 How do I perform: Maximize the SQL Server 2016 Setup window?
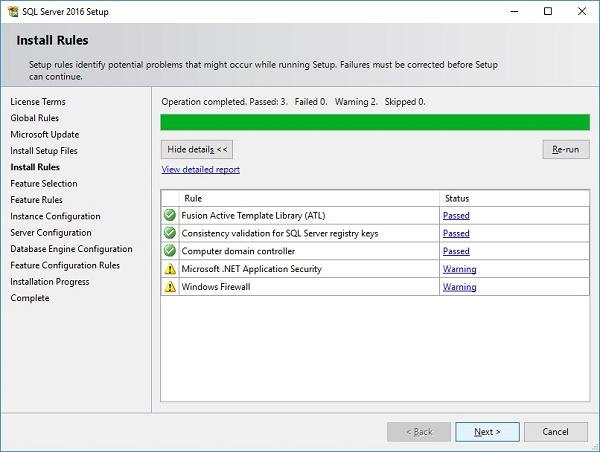click(x=547, y=11)
